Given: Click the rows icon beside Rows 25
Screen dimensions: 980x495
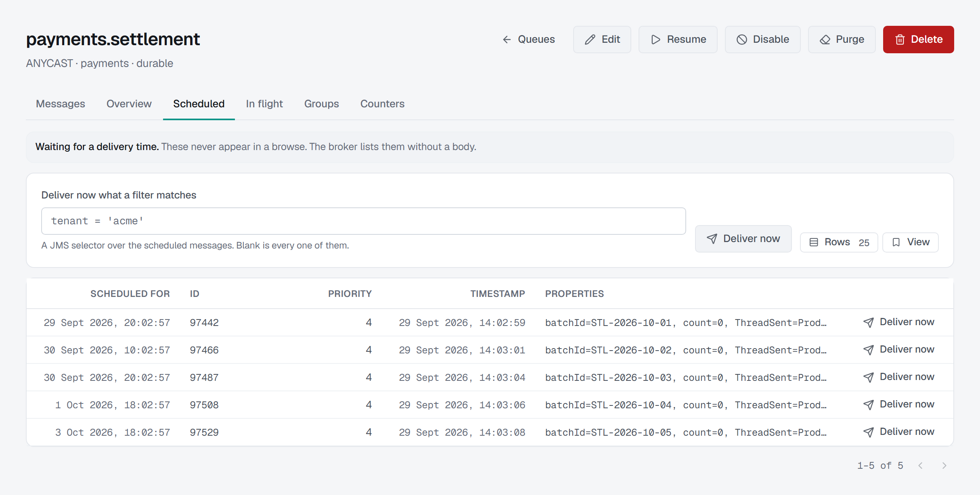Looking at the screenshot, I should coord(814,242).
